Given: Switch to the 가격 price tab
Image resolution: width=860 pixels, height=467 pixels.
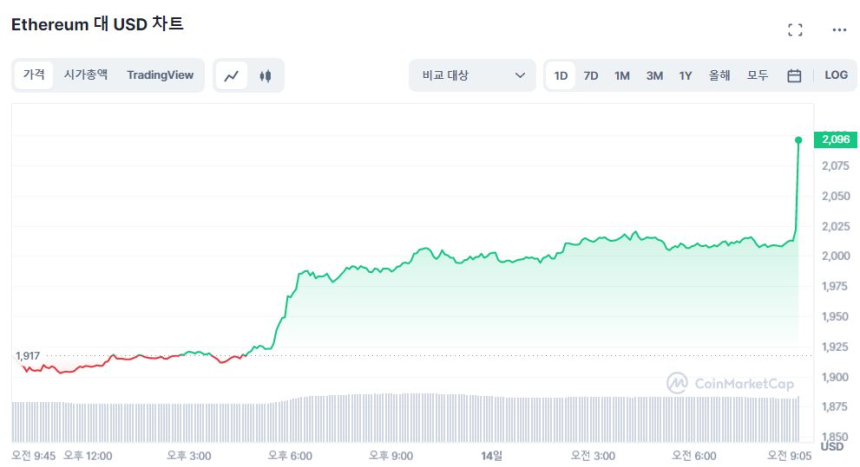Looking at the screenshot, I should [34, 75].
